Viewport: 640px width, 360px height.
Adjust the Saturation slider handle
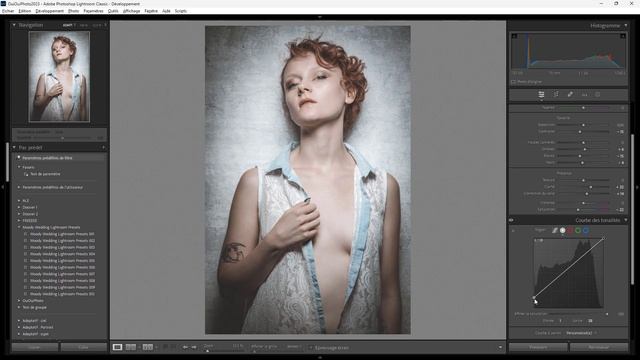(x=578, y=210)
